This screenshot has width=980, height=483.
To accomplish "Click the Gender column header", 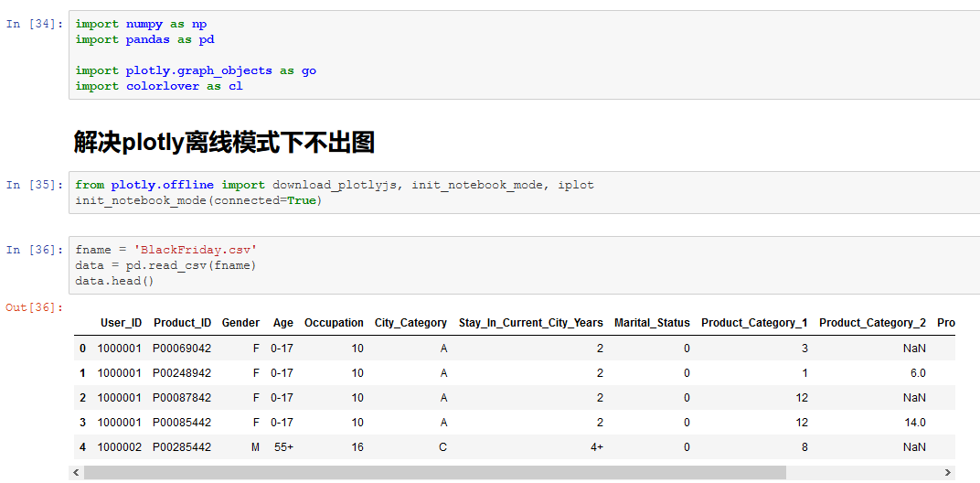I will coord(240,323).
